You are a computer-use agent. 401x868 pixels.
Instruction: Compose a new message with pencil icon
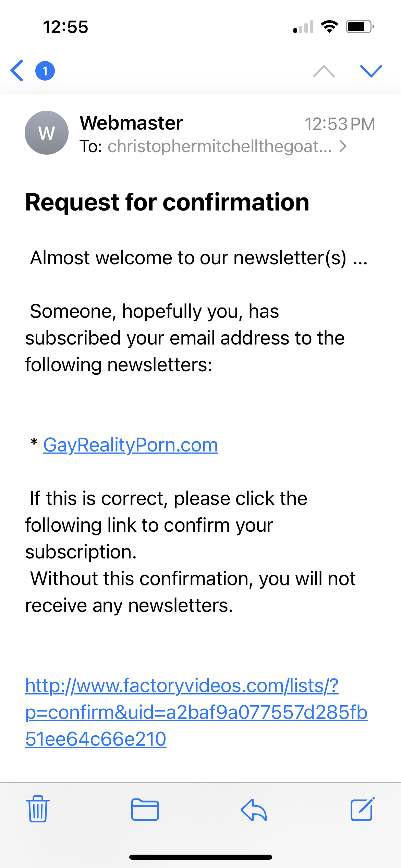click(x=363, y=809)
